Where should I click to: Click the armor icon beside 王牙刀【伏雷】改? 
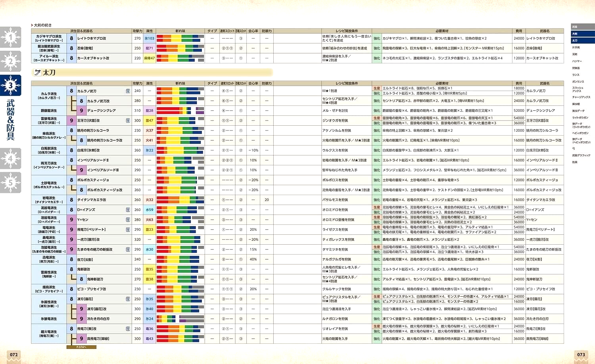128,121
